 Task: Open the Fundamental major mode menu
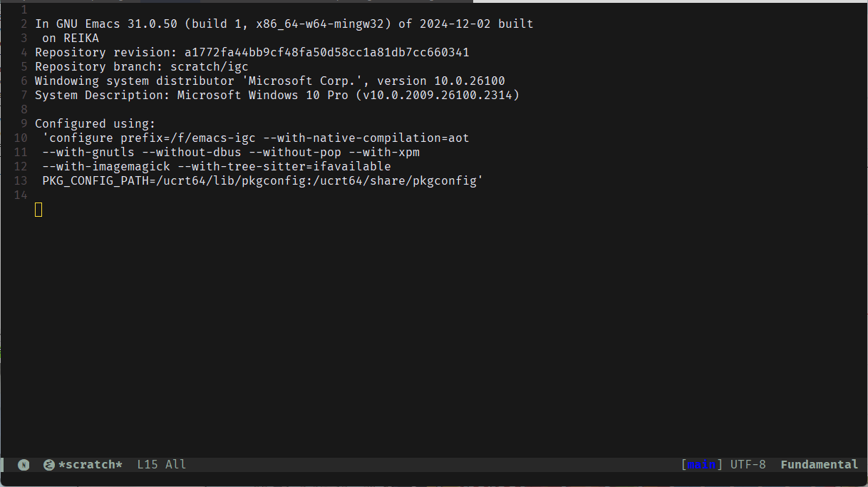[x=820, y=465]
